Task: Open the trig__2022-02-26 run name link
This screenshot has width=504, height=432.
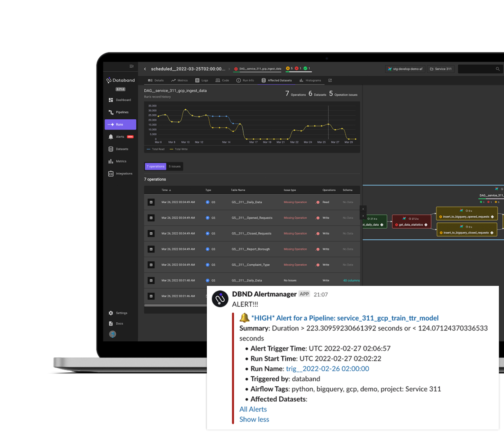Action: click(327, 369)
